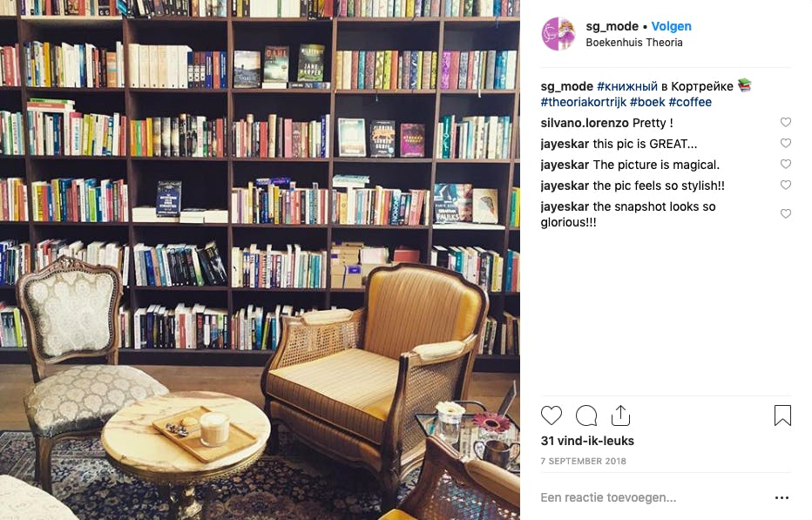Open the three-dot more options menu

pos(782,497)
